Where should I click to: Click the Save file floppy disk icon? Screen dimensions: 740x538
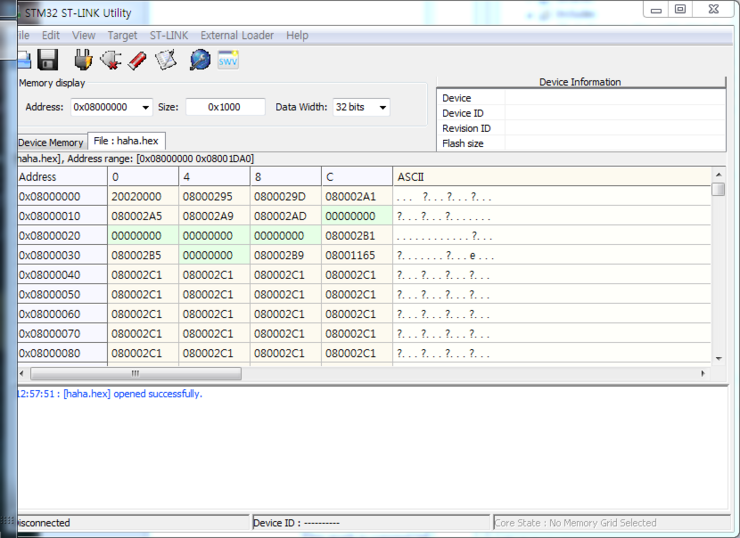point(47,60)
